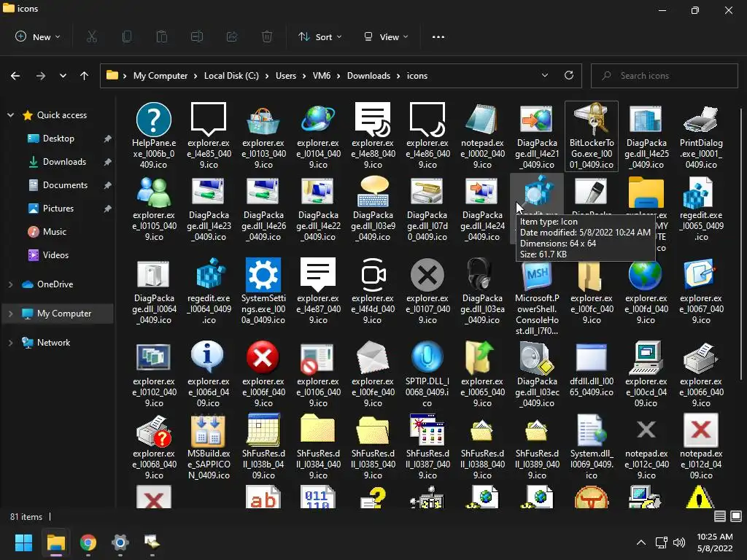Select explorer.exe_I00fd_0409.ico globe file
The height and width of the screenshot is (560, 747).
(x=646, y=291)
